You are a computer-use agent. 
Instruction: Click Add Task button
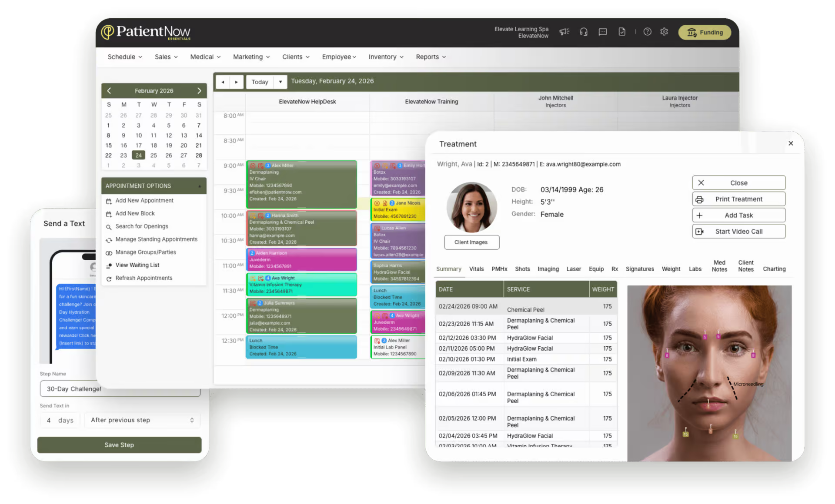tap(738, 216)
